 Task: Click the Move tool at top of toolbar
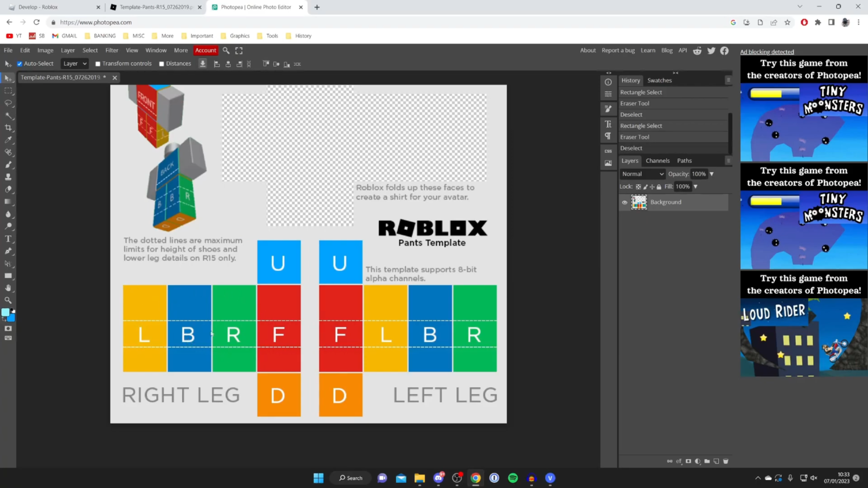pyautogui.click(x=8, y=79)
